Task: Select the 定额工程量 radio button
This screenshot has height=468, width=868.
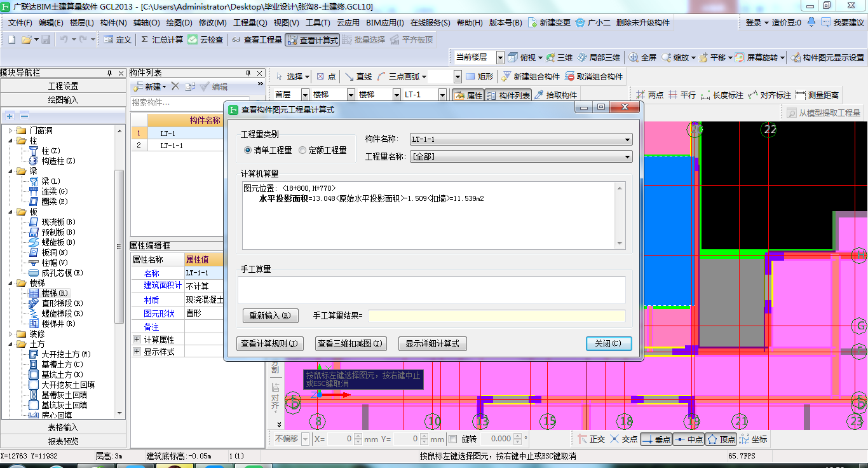Action: click(x=302, y=151)
